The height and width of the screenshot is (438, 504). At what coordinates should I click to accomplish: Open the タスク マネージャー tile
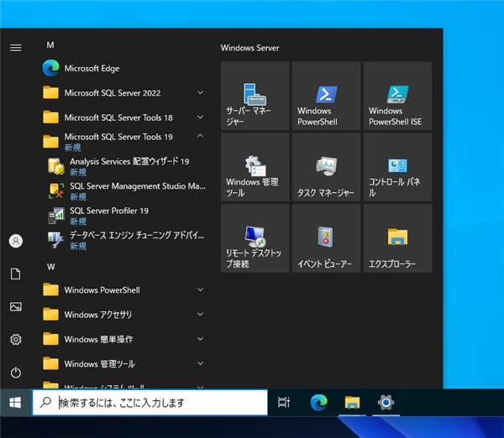326,167
